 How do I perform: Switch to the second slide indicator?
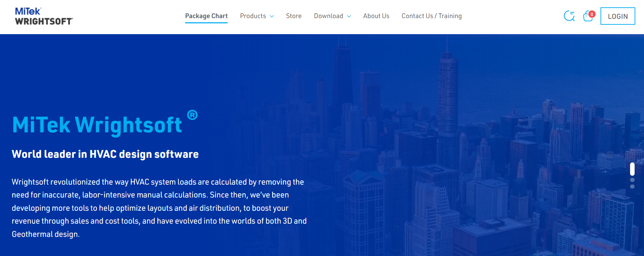click(x=632, y=180)
